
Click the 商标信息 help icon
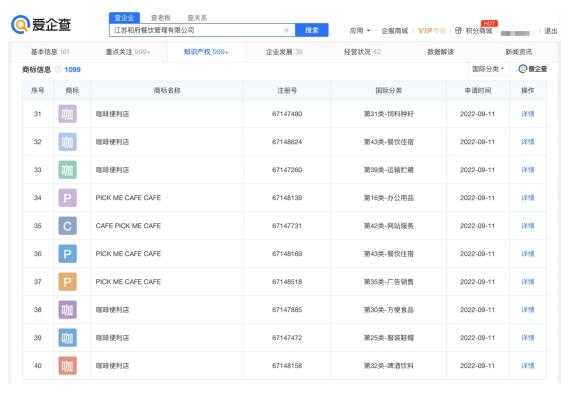58,69
